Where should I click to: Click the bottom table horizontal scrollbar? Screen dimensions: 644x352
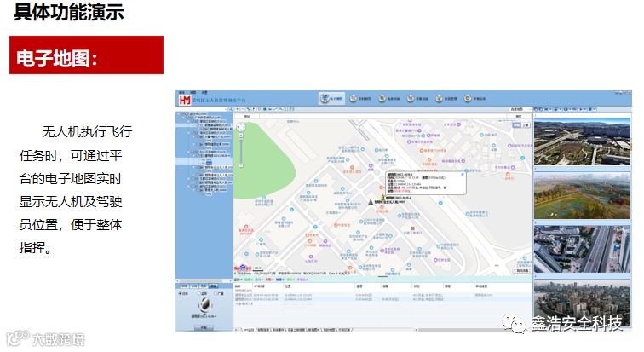472,330
